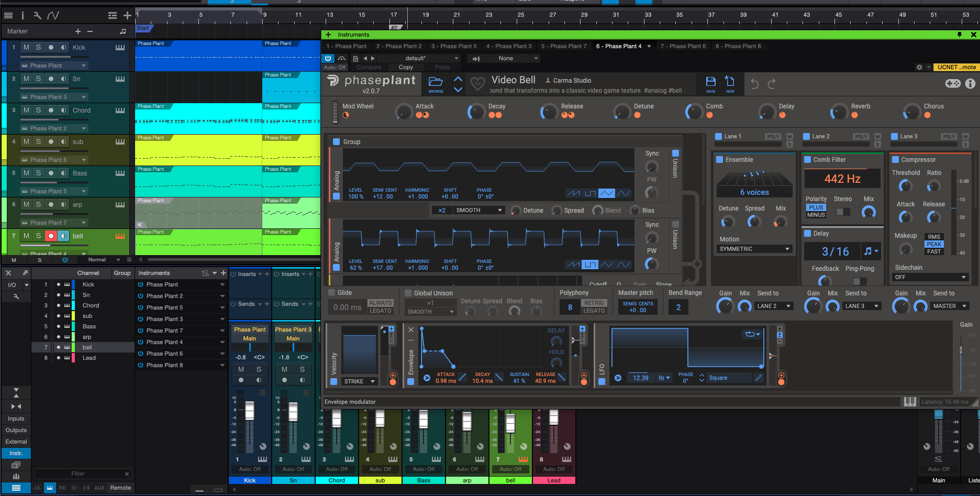This screenshot has width=980, height=496.
Task: Click Copy button in plugin header
Action: tap(406, 67)
